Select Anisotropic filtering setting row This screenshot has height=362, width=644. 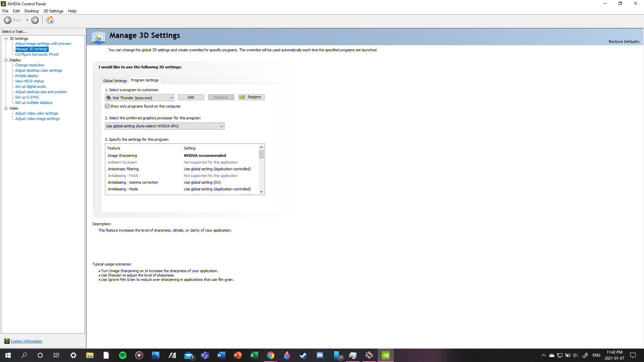tap(182, 169)
